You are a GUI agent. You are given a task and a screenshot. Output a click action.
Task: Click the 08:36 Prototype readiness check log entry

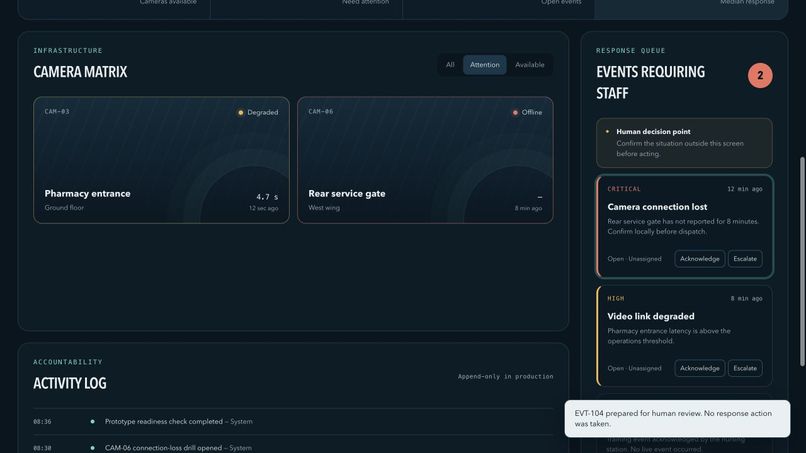point(293,422)
